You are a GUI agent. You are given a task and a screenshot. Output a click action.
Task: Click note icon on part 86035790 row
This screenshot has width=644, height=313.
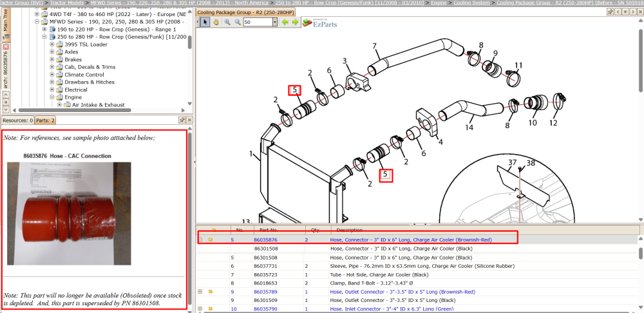(x=211, y=308)
